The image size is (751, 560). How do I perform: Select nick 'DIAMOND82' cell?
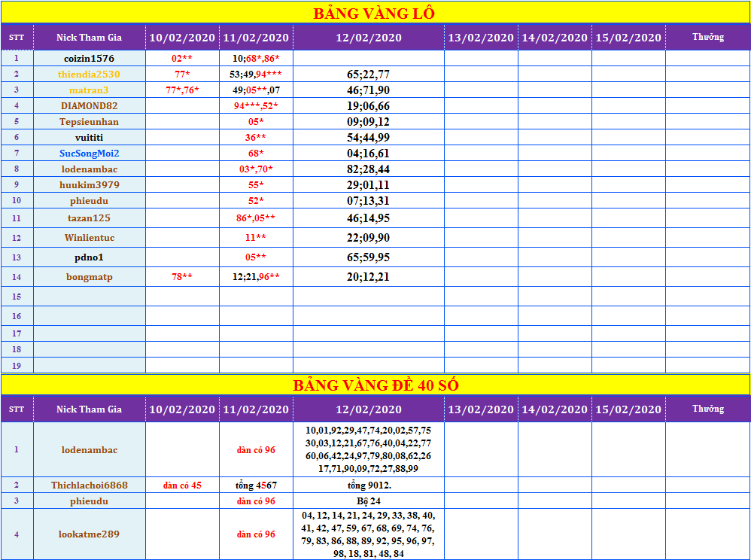coord(89,105)
